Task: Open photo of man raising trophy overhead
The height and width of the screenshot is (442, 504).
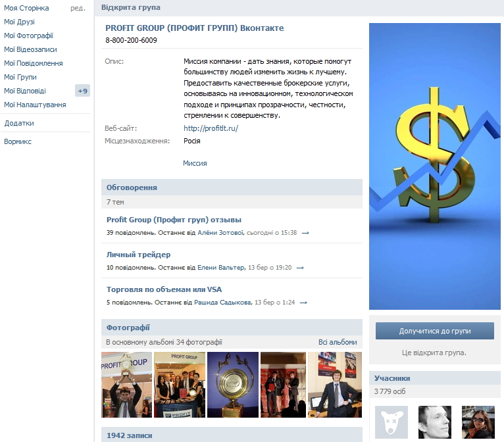Action: point(126,385)
